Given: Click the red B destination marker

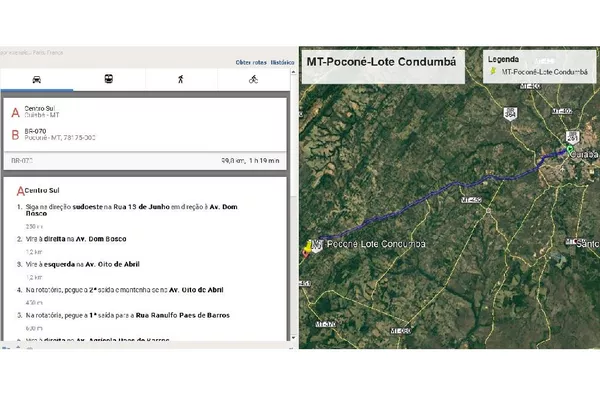Looking at the screenshot, I should (x=15, y=135).
